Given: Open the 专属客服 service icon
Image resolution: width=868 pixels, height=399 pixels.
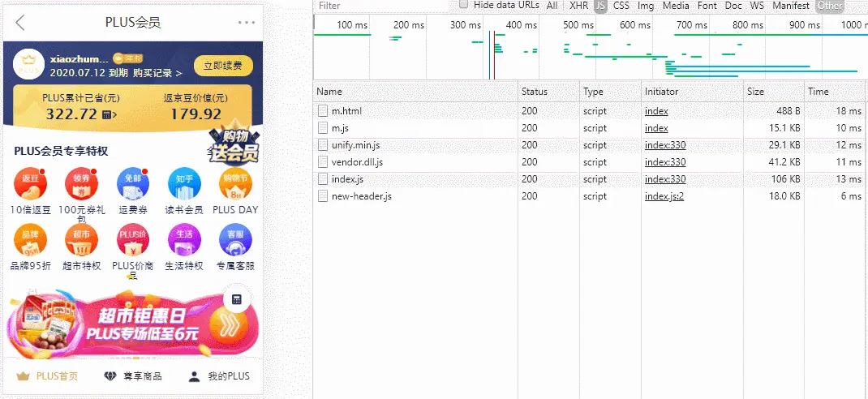Looking at the screenshot, I should [235, 239].
